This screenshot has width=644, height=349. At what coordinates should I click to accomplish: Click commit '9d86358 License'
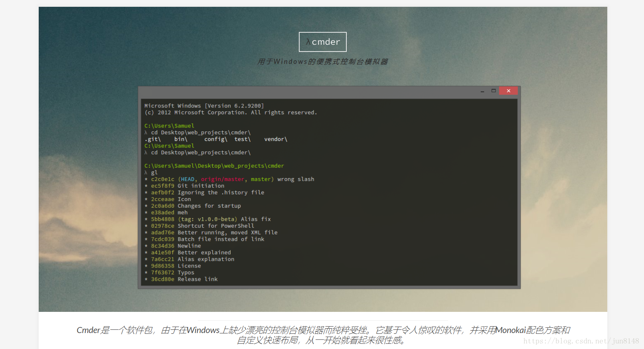(x=173, y=266)
